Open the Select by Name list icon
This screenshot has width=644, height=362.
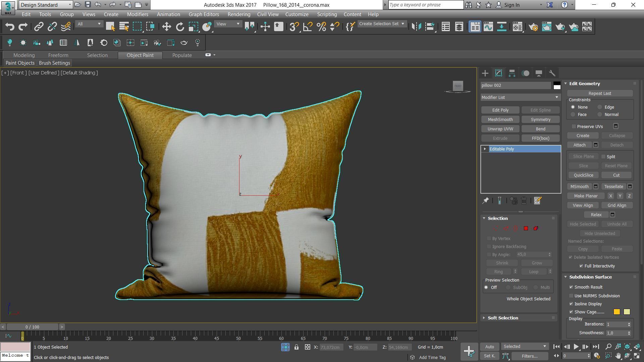click(x=124, y=27)
